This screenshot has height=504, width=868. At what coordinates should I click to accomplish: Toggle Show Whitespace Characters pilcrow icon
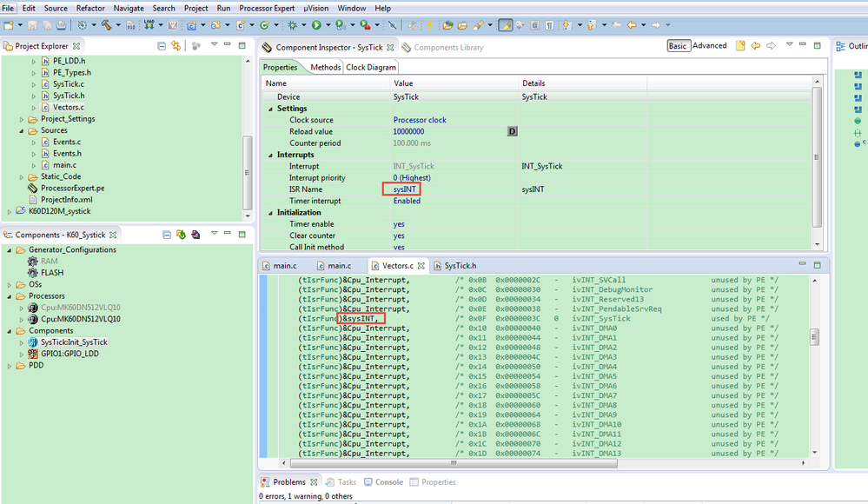[x=549, y=25]
